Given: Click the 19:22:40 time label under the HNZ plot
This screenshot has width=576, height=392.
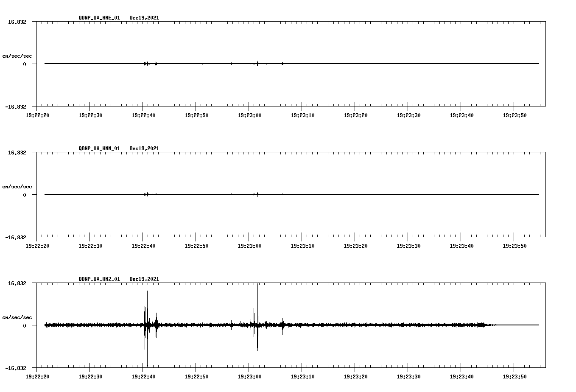Looking at the screenshot, I should [143, 376].
